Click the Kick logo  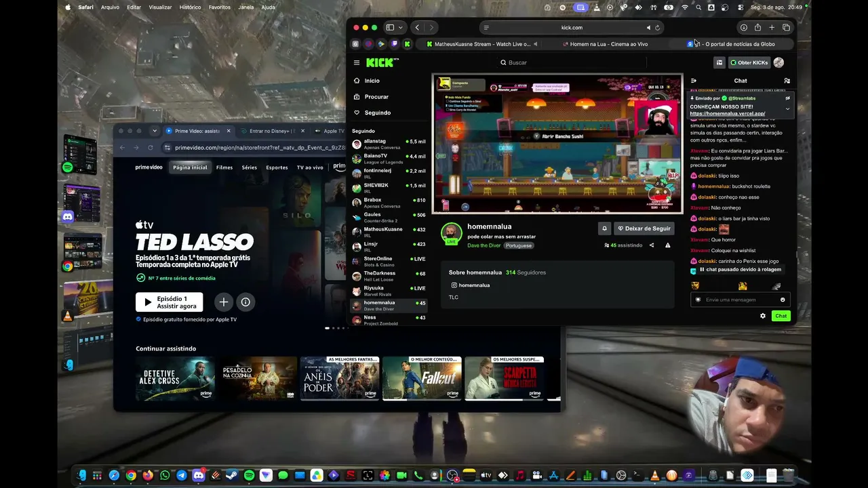coord(381,62)
